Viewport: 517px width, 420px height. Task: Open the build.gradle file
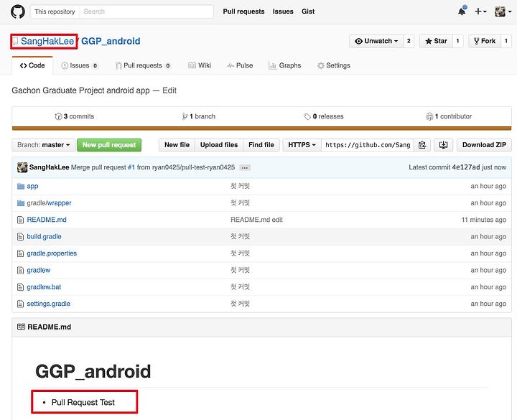point(45,237)
